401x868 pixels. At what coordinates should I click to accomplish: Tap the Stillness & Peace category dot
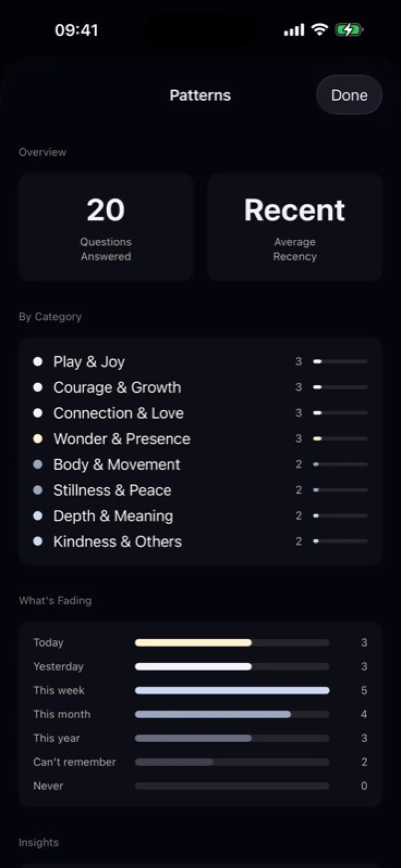[38, 490]
